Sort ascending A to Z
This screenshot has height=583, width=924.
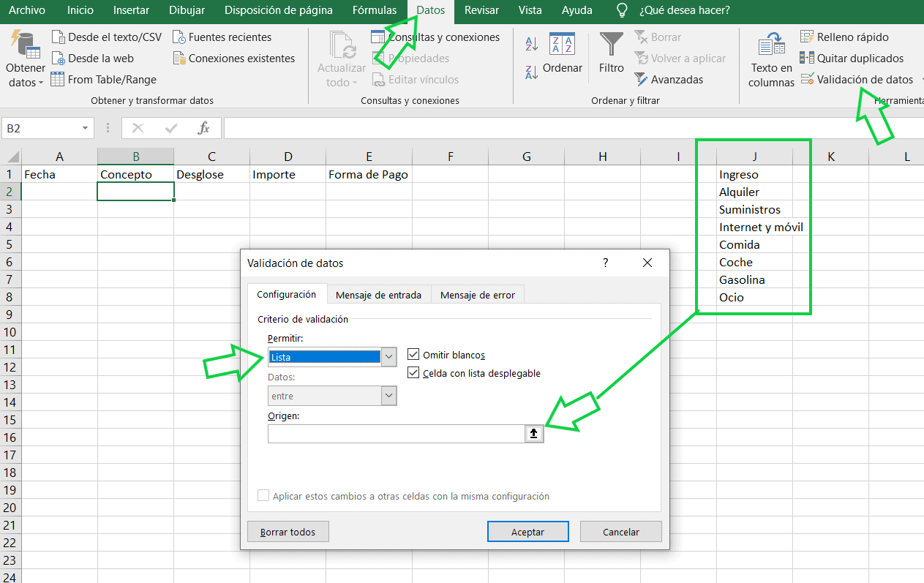tap(532, 44)
